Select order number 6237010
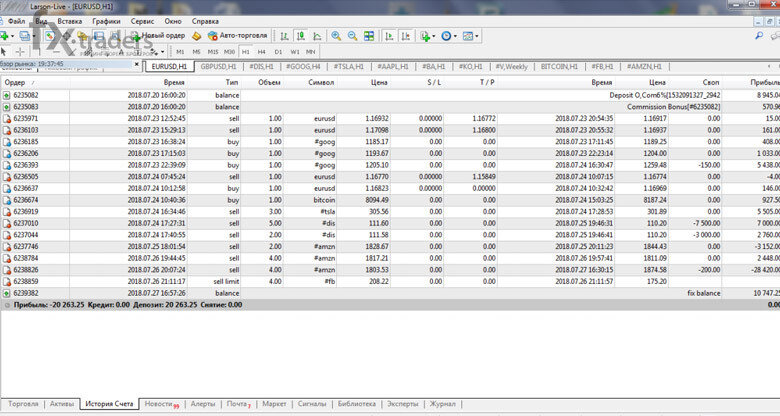The height and width of the screenshot is (416, 780). [x=26, y=223]
